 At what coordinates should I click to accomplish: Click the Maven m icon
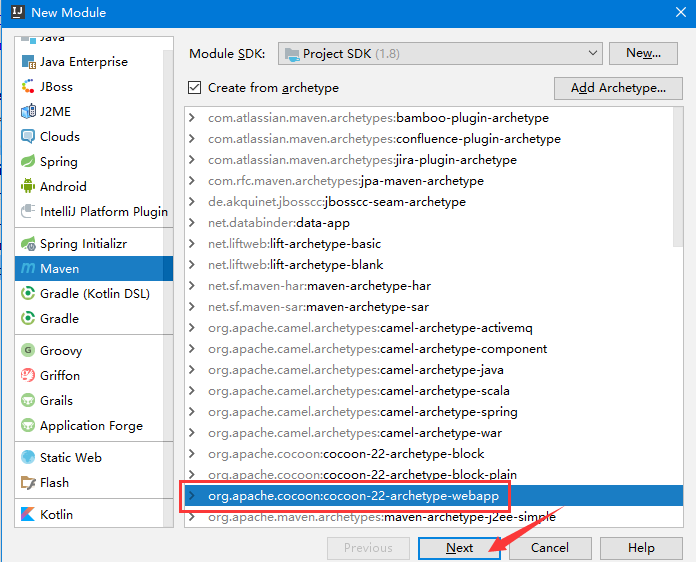point(28,268)
